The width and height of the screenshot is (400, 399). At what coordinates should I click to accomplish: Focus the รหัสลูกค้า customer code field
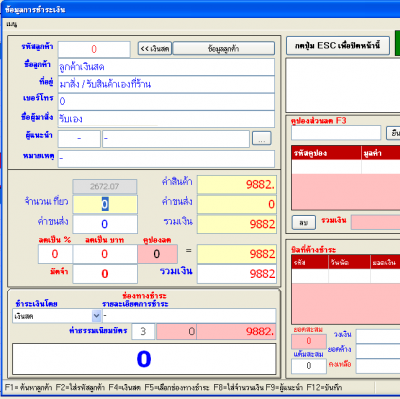click(x=94, y=49)
